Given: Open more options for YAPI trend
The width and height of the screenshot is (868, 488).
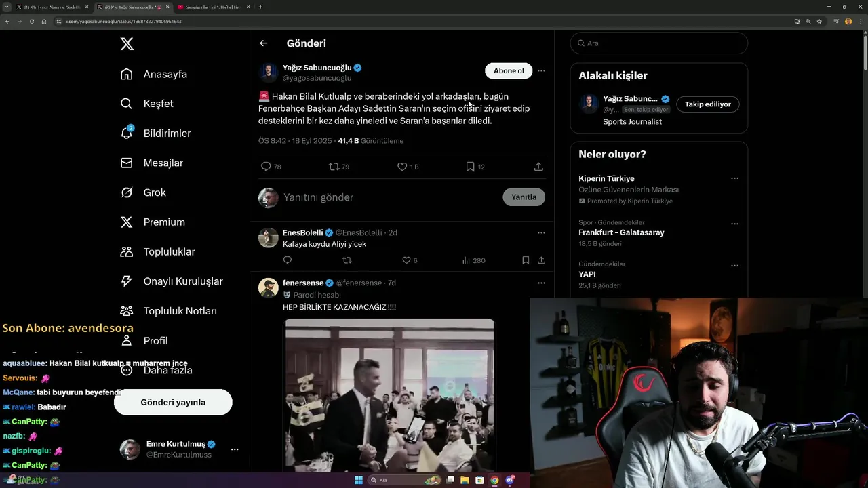Looking at the screenshot, I should point(734,265).
